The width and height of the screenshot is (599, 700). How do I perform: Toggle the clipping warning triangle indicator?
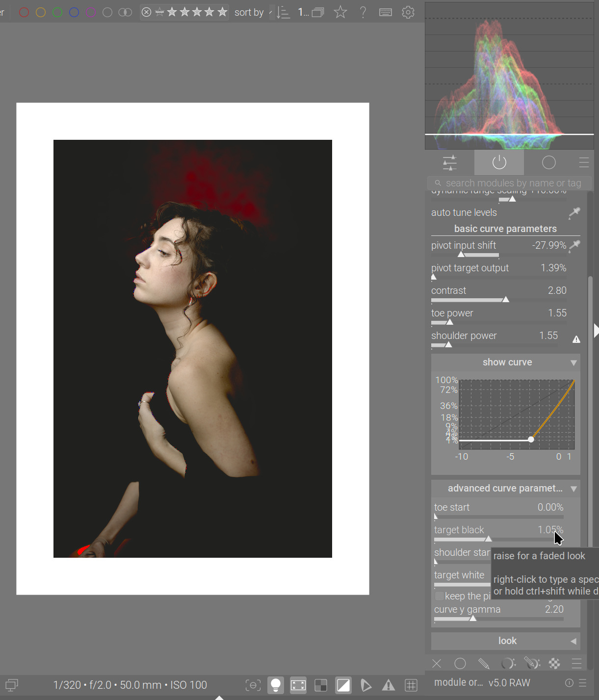pyautogui.click(x=389, y=685)
